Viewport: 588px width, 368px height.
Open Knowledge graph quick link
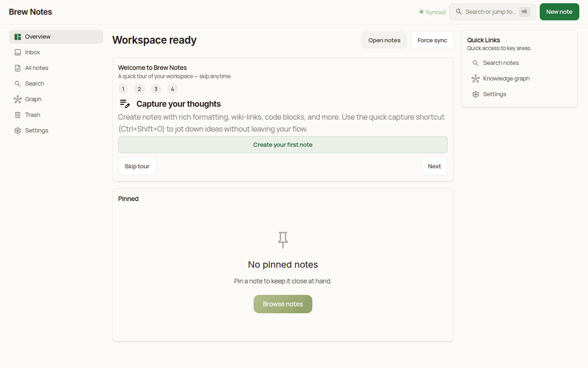coord(519,79)
